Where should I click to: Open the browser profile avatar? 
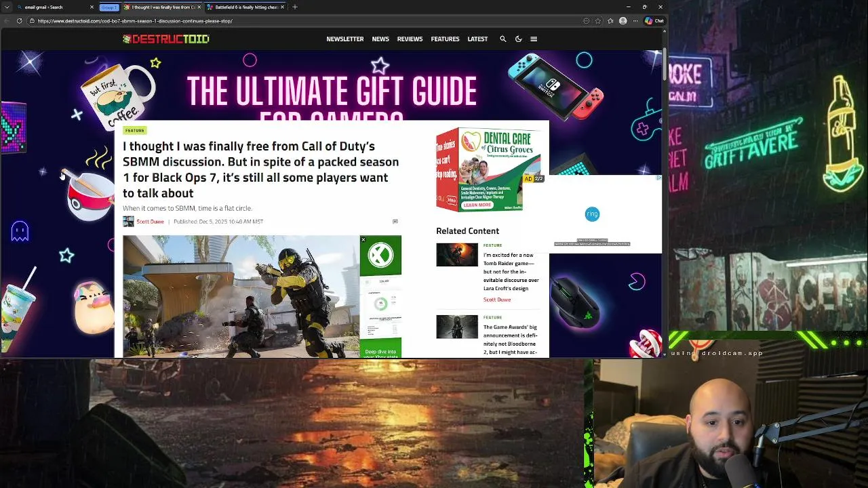click(x=623, y=21)
